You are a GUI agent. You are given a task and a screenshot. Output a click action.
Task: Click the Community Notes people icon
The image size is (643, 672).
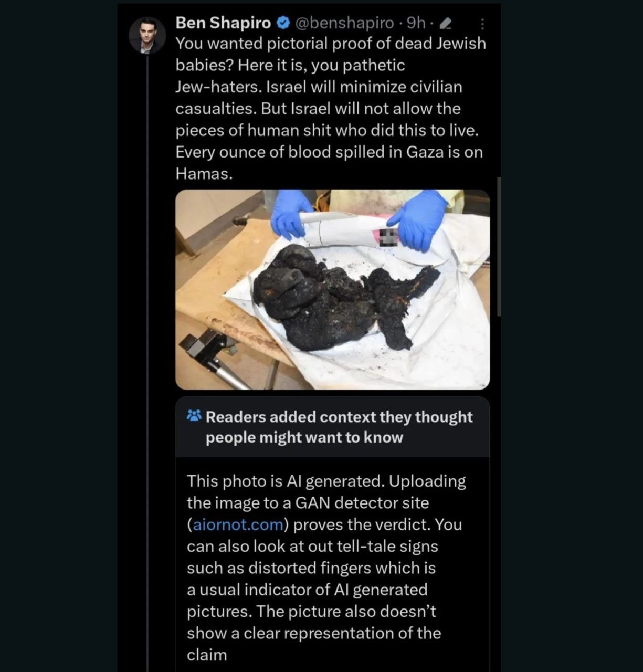point(194,416)
